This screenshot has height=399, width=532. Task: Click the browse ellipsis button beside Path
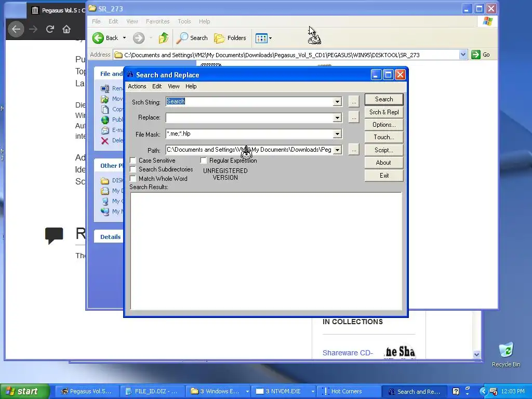[x=353, y=150]
